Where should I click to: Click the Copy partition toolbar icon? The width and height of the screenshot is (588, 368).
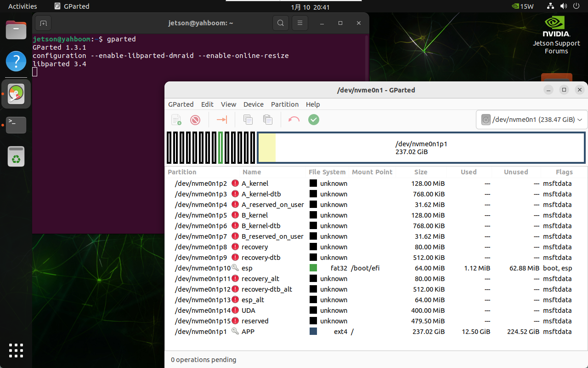coord(248,120)
